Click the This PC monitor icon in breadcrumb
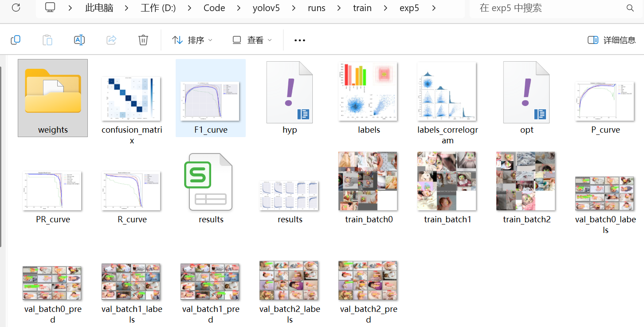 (51, 8)
